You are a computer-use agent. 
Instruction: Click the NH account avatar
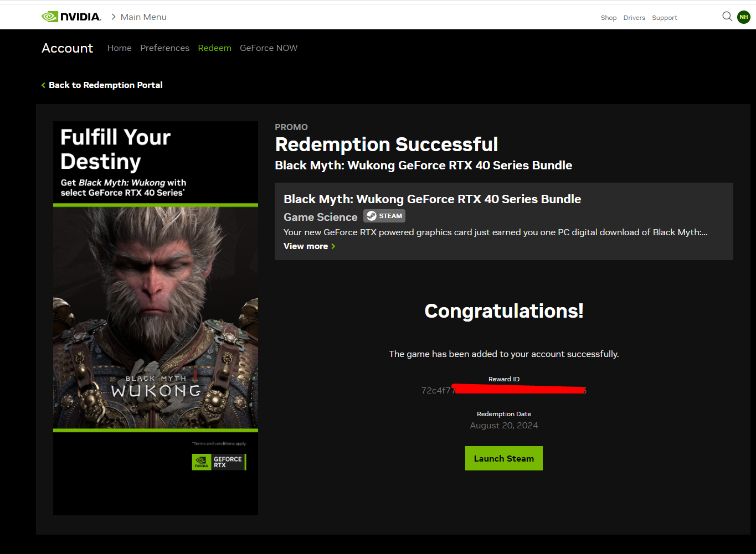pos(743,17)
